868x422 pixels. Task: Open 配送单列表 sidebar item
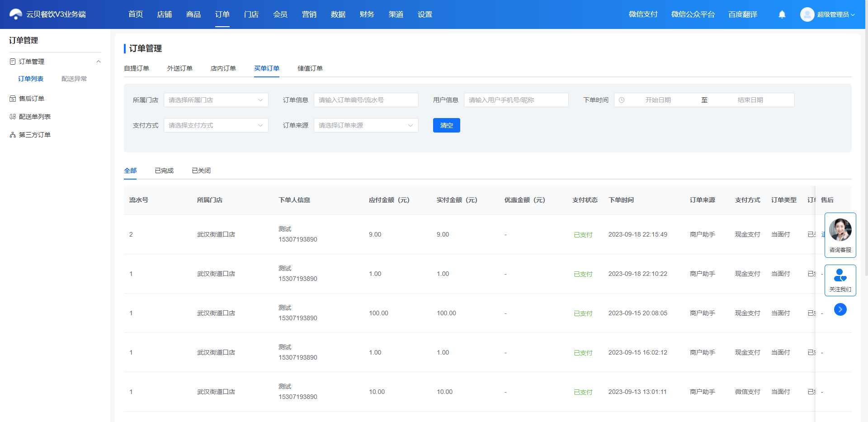pos(35,117)
